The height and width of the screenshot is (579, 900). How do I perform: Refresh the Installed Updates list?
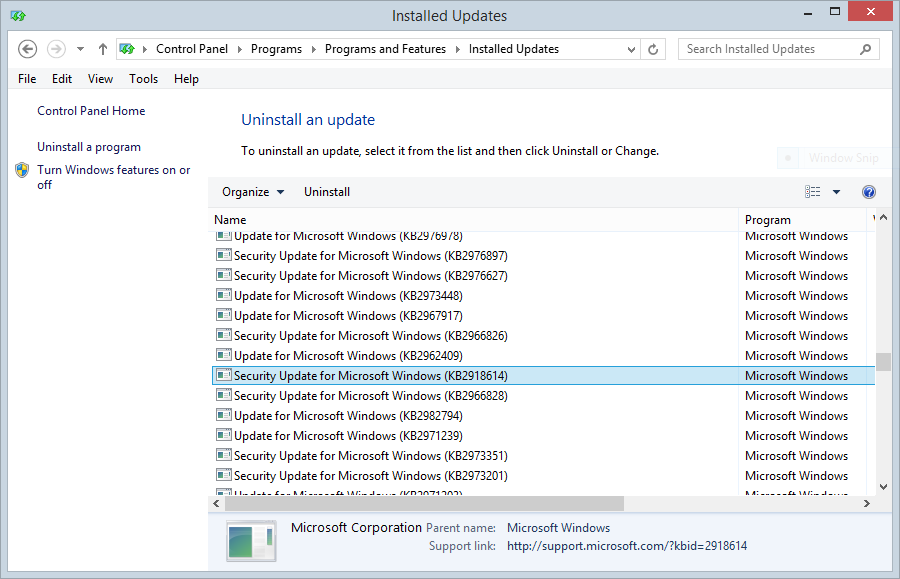click(653, 49)
